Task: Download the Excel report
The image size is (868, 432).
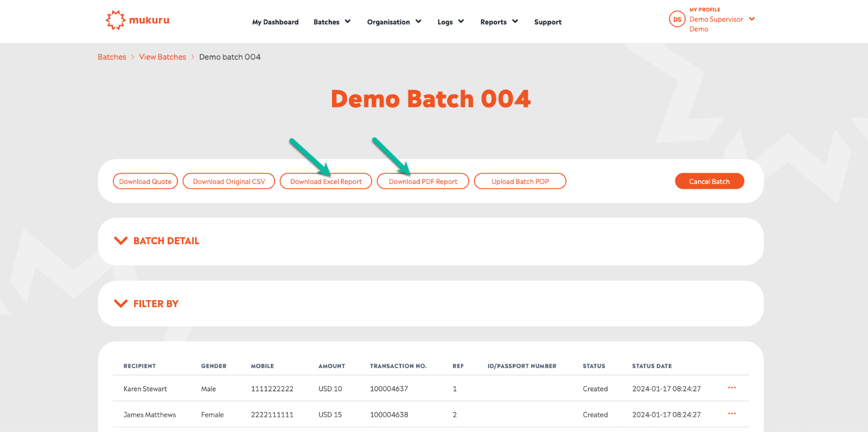Action: (325, 181)
